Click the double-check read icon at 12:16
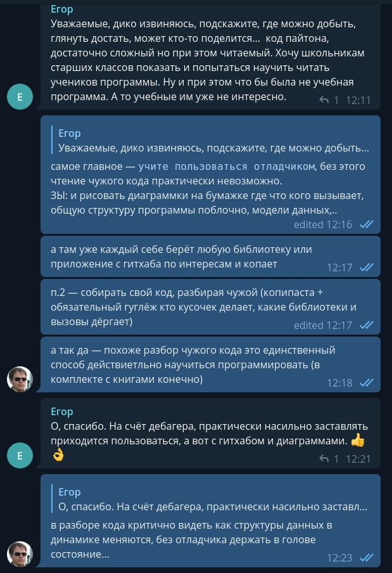Image resolution: width=392 pixels, height=573 pixels. pyautogui.click(x=367, y=224)
